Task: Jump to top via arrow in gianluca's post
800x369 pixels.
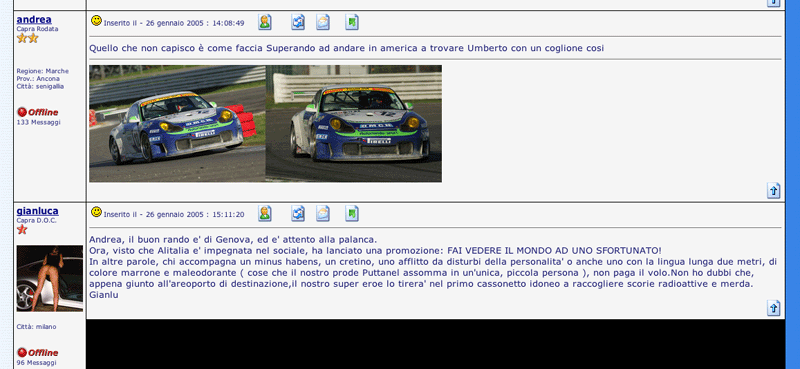Action: [773, 308]
